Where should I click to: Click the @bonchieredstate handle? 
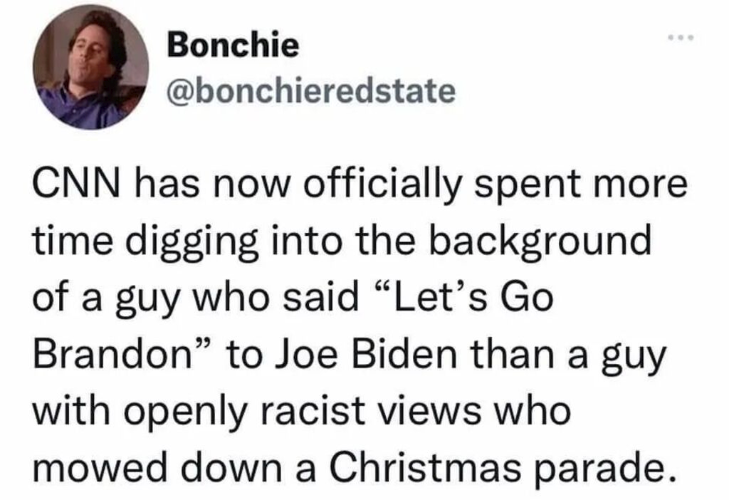point(300,92)
